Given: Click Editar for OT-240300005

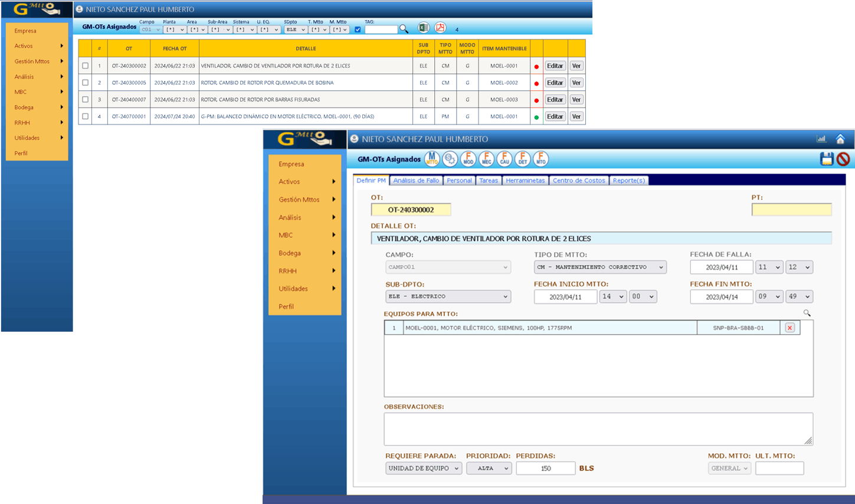Looking at the screenshot, I should tap(555, 83).
